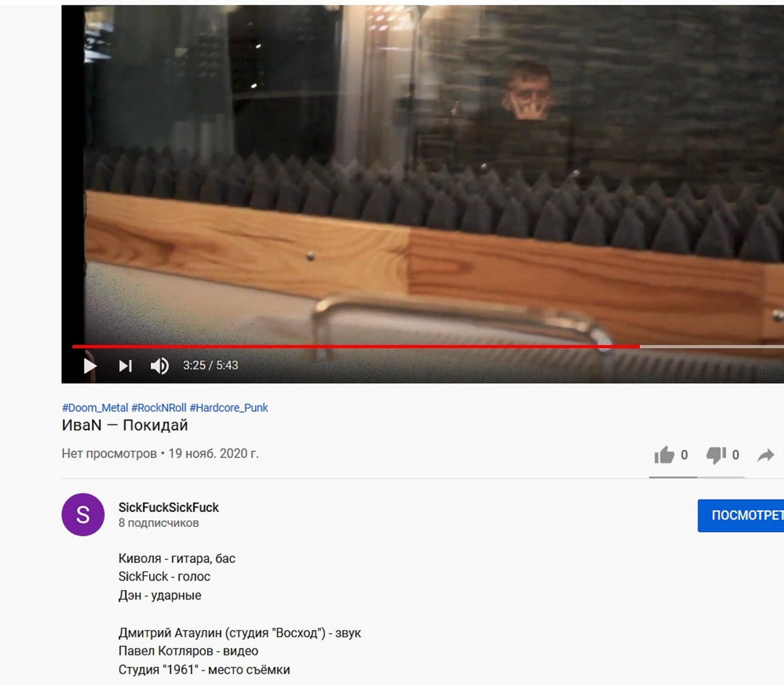The width and height of the screenshot is (784, 685).
Task: Open the SickFuckSickFuck channel avatar
Action: [83, 515]
